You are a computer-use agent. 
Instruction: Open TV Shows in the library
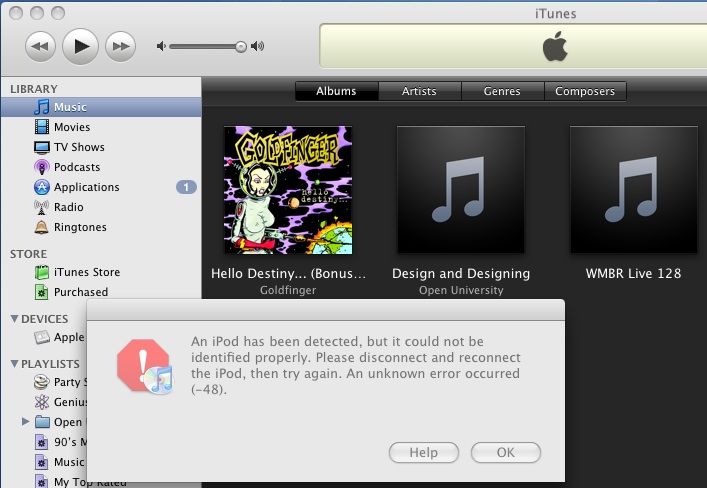[x=78, y=147]
